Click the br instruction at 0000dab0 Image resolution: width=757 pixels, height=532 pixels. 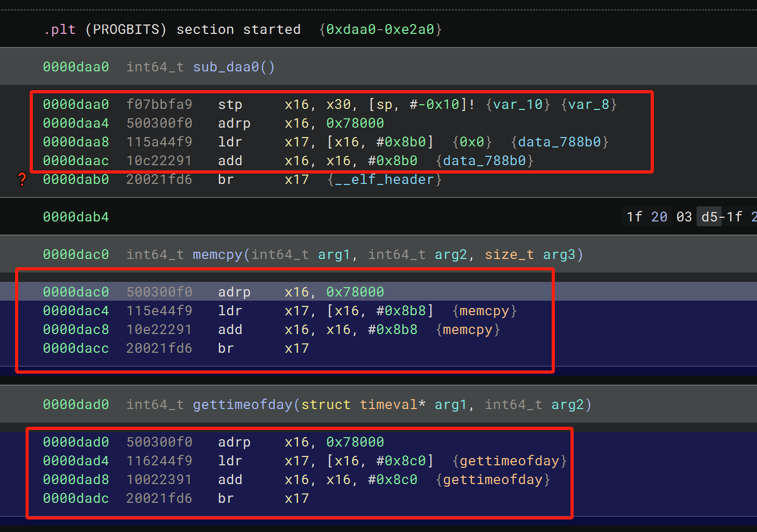point(226,179)
